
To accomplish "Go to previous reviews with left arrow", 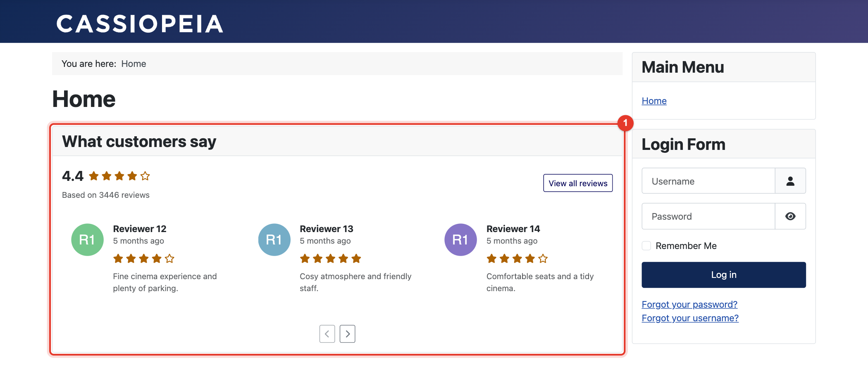I will [327, 334].
